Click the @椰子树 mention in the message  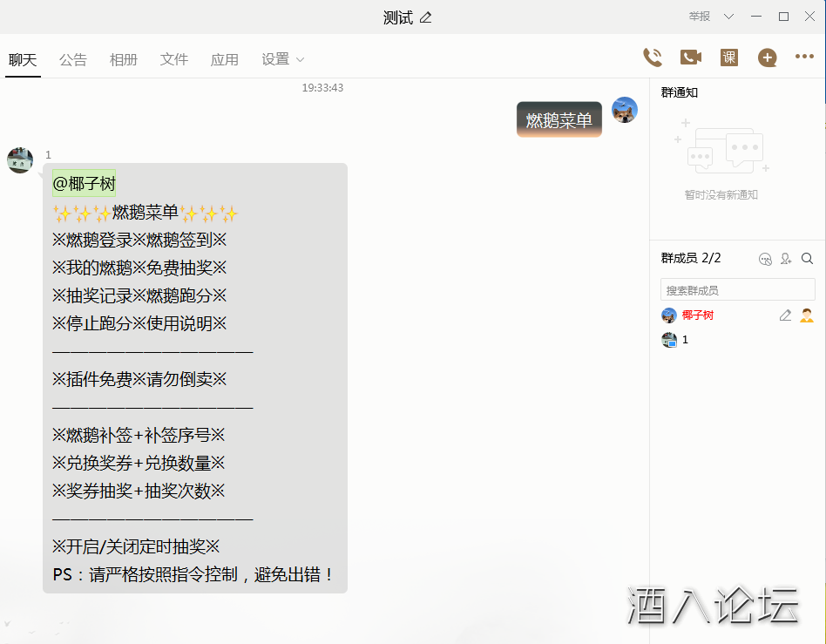(x=84, y=184)
